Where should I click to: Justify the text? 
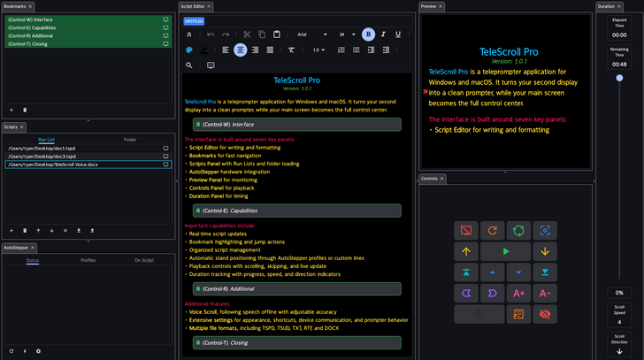pyautogui.click(x=270, y=50)
